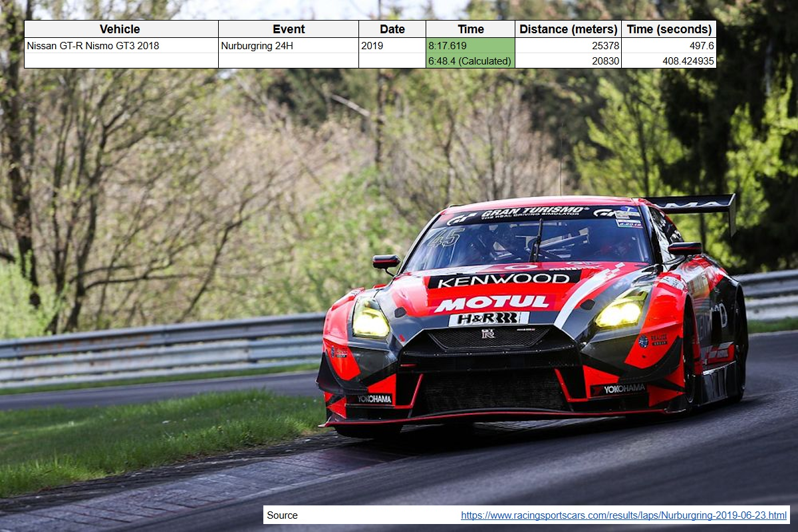Click the Time (seconds) column header
Screen dimensions: 798x532
(668, 29)
